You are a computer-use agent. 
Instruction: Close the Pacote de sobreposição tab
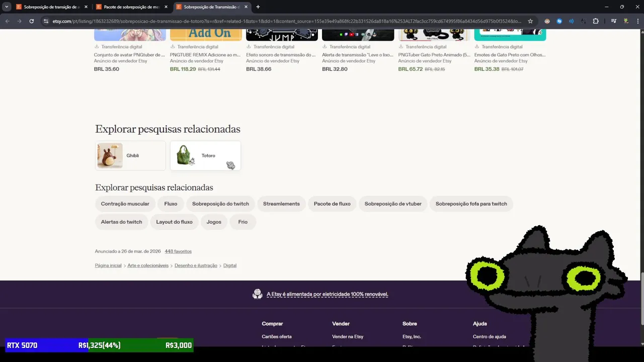(166, 7)
